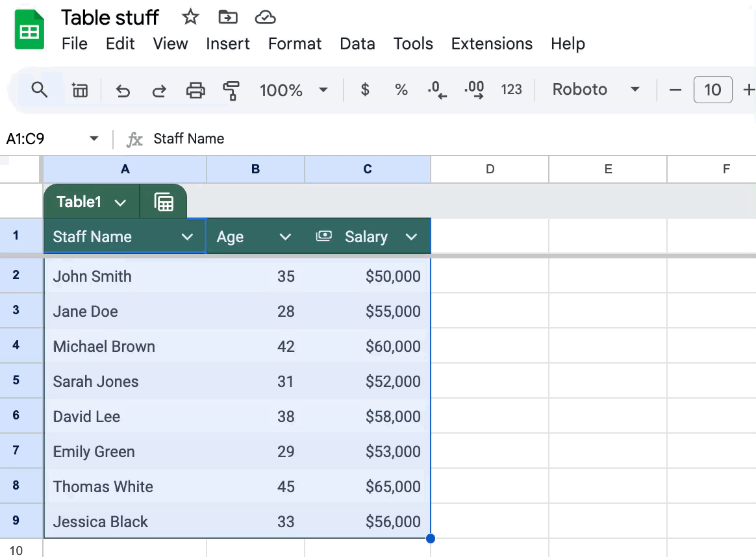Star the Table stuff document
The width and height of the screenshot is (756, 557).
click(x=190, y=18)
